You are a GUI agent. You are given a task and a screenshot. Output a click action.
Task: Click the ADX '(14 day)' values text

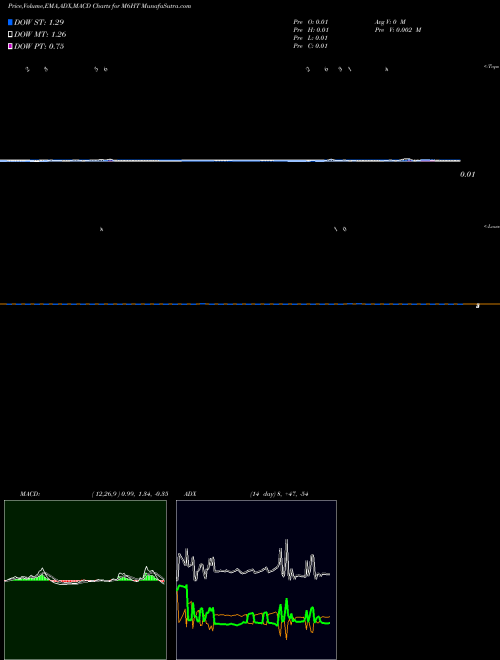[279, 494]
